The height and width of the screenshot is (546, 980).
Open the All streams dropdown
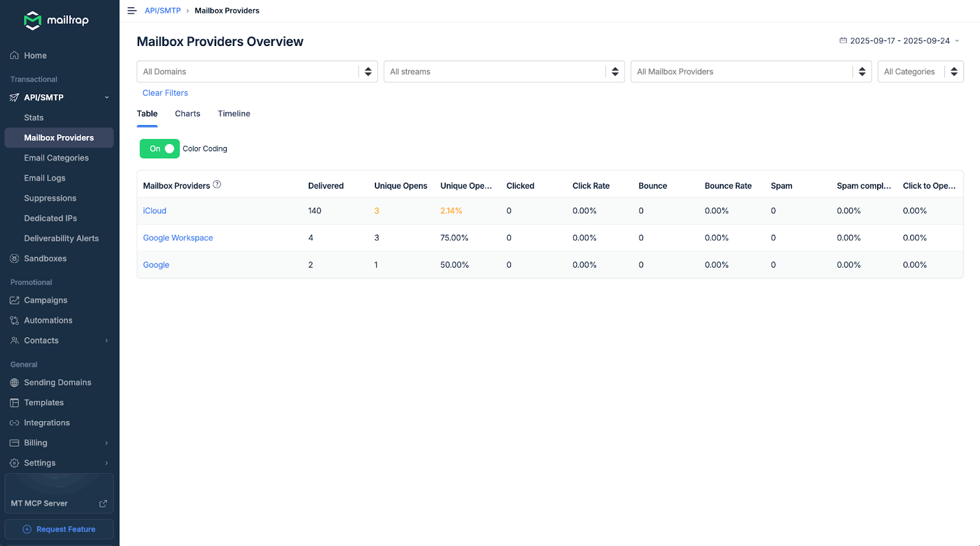(504, 72)
